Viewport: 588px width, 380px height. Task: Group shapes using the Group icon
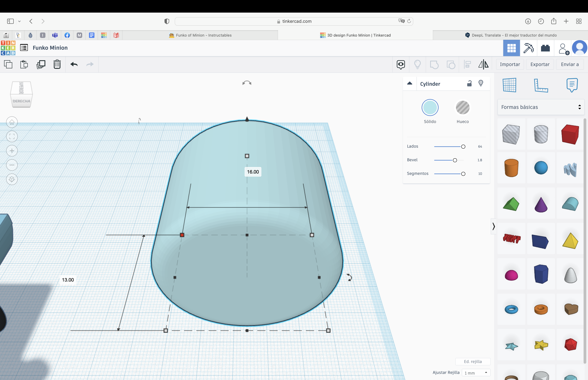pyautogui.click(x=434, y=65)
